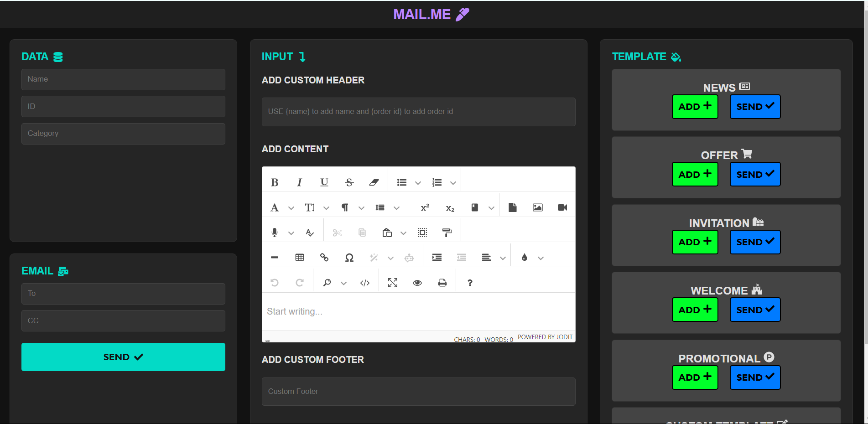This screenshot has width=868, height=424.
Task: Click the eraser clear formatting icon
Action: point(374,182)
